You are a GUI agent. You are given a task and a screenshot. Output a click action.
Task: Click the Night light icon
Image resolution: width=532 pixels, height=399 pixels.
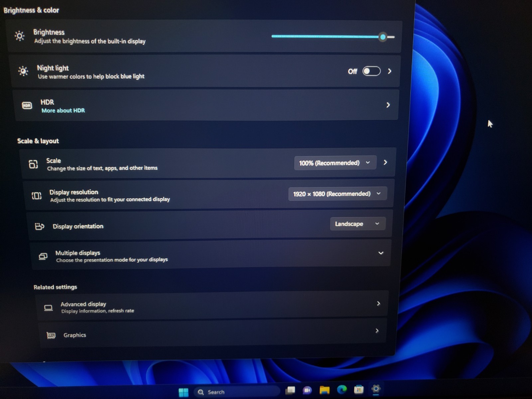pyautogui.click(x=23, y=71)
